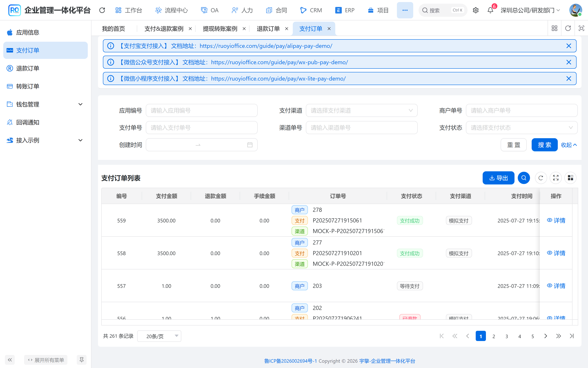Open the more modules ellipsis button
Screen dimensions: 588x368
point(405,10)
